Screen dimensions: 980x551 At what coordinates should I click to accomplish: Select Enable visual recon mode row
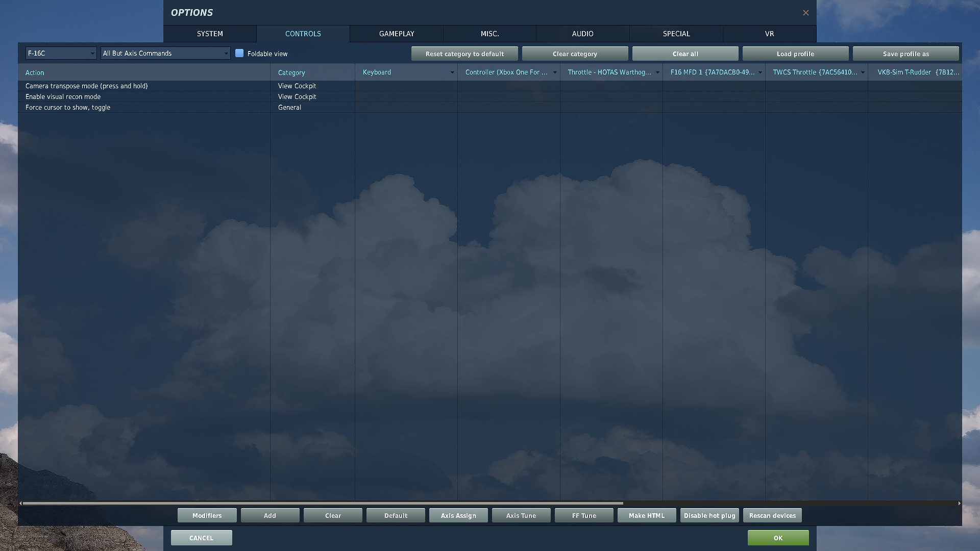click(x=490, y=96)
